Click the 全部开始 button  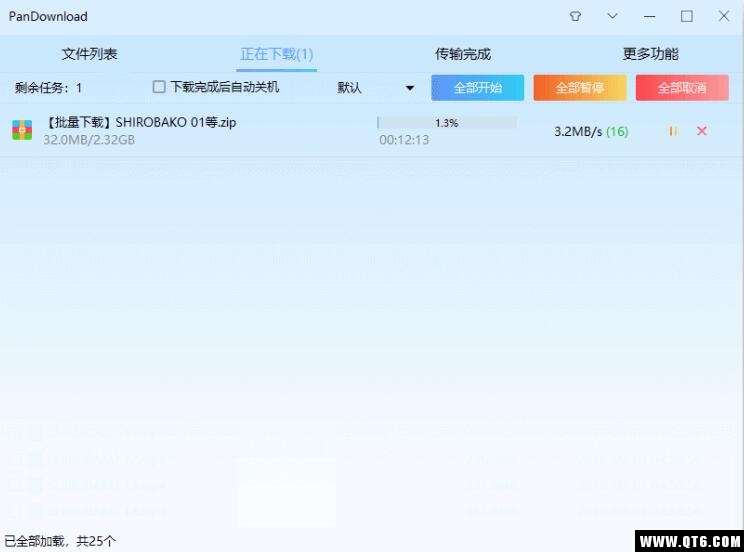[x=477, y=87]
